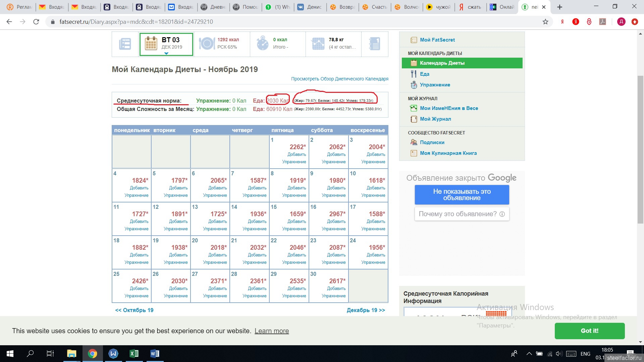Open calorie value 2262 on November 1
The height and width of the screenshot is (362, 644).
pos(298,147)
